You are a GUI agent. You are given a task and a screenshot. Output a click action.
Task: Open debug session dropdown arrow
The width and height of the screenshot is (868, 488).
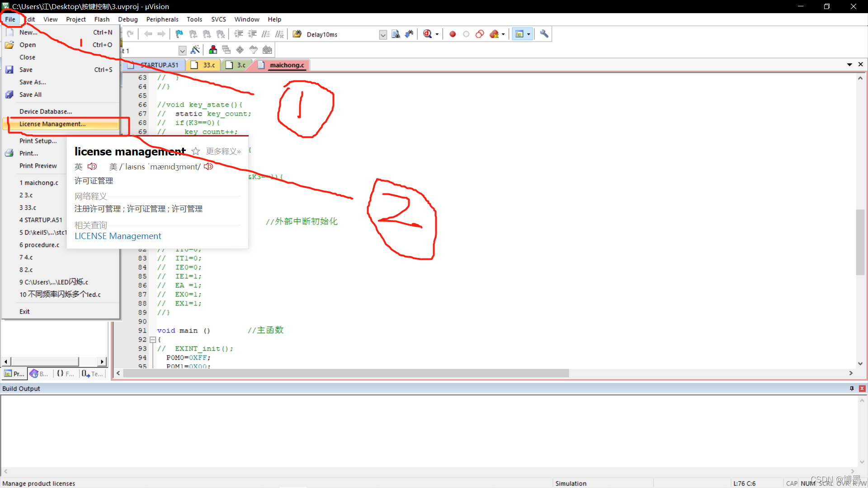tap(437, 34)
